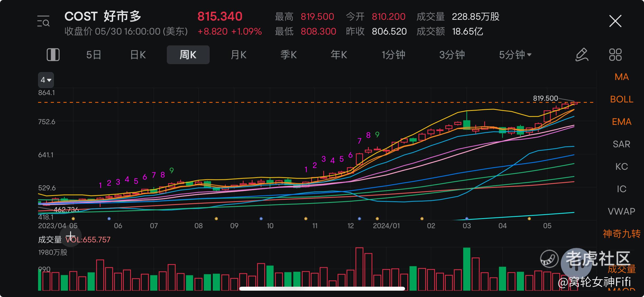Click the +1.09% change percentage
Screen dimensions: 644x297
[246, 31]
